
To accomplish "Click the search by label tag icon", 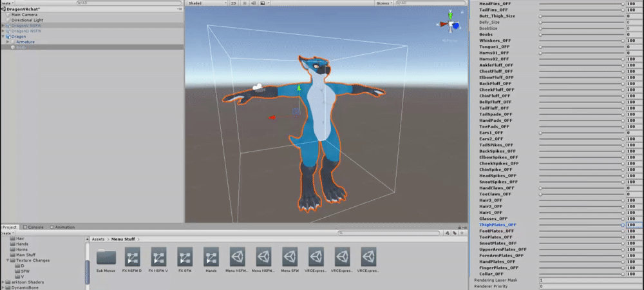I will (455, 233).
